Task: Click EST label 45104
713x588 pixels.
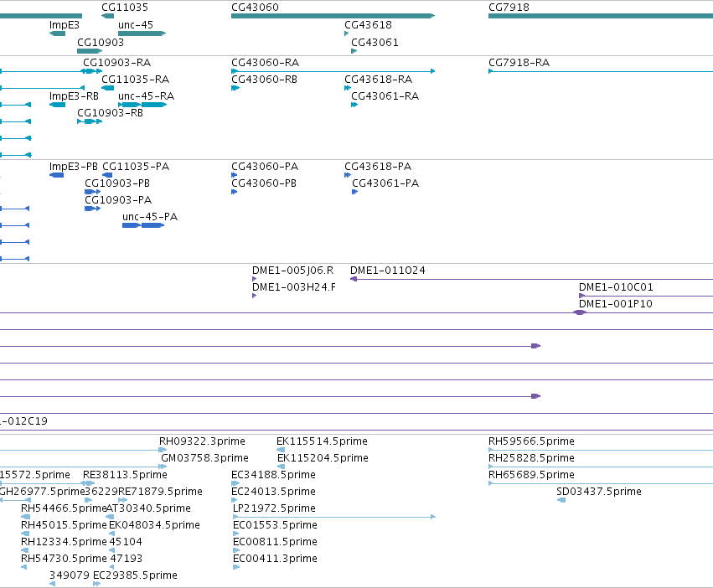Action: pos(126,543)
